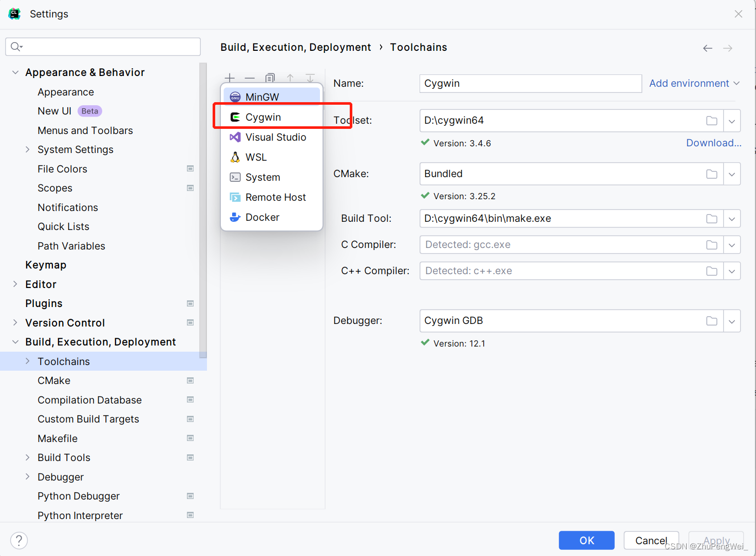Open Custom Build Targets settings
The image size is (756, 556).
pyautogui.click(x=88, y=419)
